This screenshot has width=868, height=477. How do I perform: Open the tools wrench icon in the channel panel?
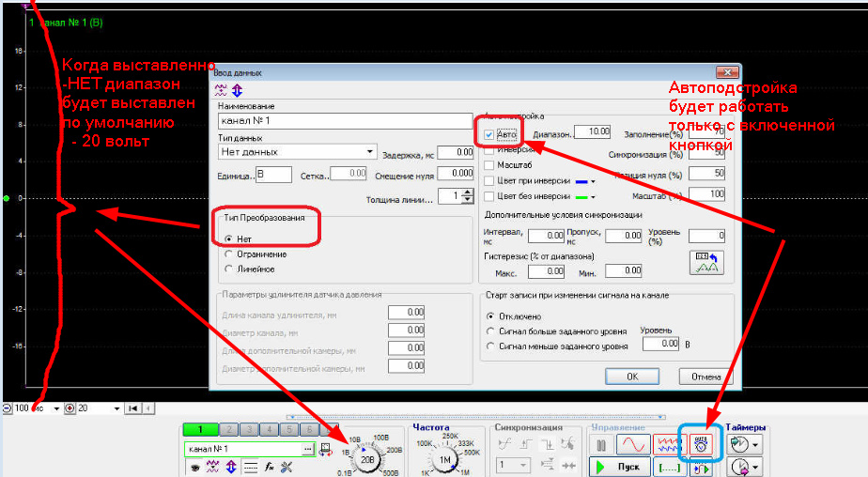287,467
